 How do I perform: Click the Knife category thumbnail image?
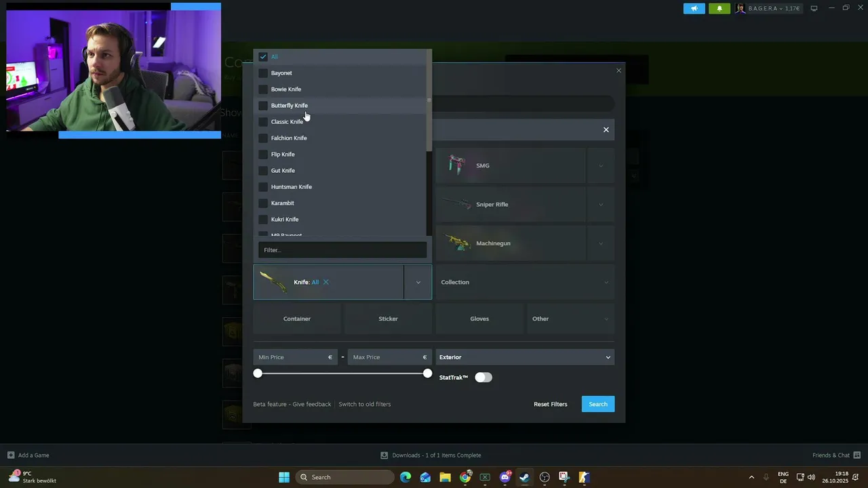(273, 282)
